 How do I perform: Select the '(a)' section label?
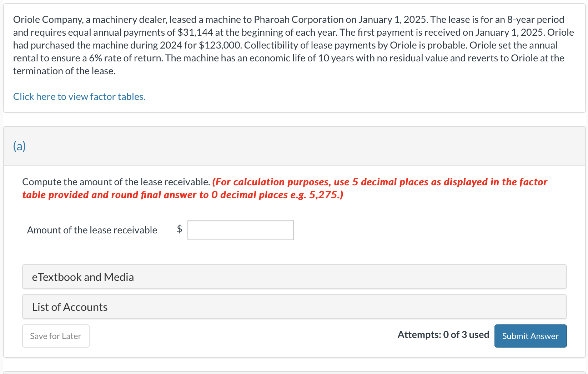(20, 146)
